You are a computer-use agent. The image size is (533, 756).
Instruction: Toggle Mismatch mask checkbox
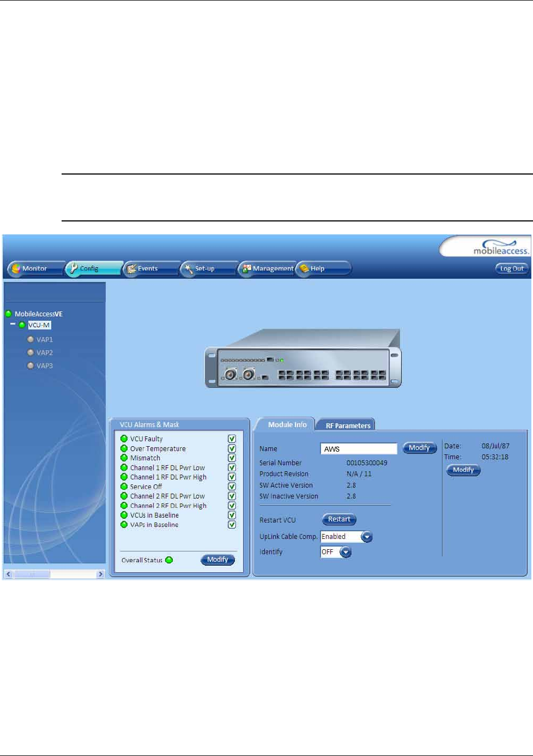pyautogui.click(x=232, y=458)
